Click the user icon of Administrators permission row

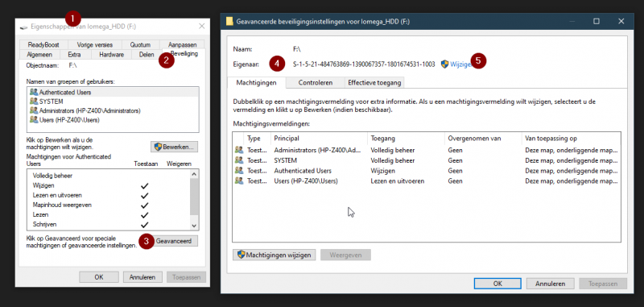(x=238, y=150)
